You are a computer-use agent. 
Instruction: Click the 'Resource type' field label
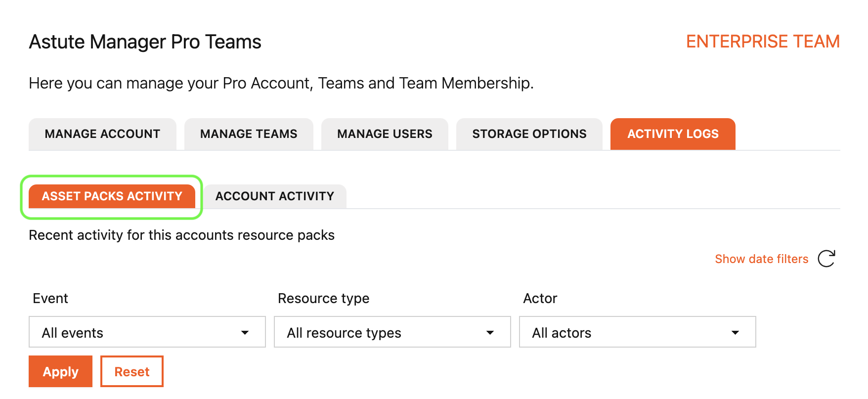point(323,299)
